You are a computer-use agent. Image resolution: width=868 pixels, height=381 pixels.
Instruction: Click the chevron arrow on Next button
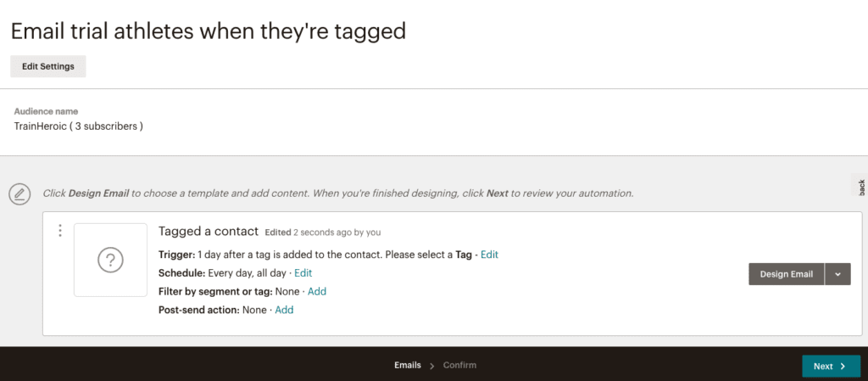tap(843, 366)
